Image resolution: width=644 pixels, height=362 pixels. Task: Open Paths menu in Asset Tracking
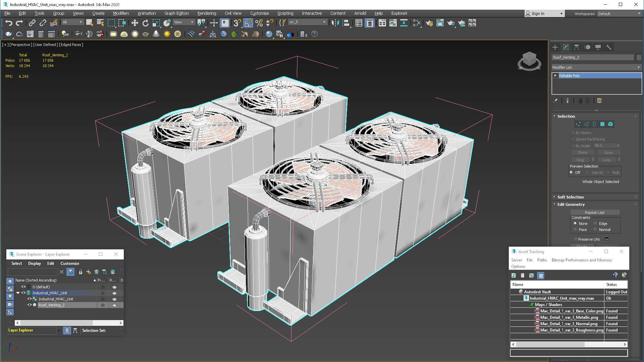[x=542, y=260]
